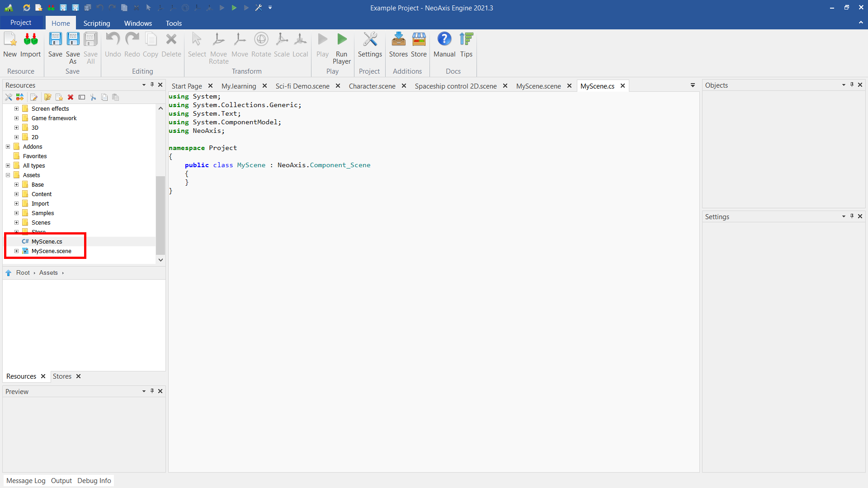Toggle auto-hide pin on Resources panel

coord(152,84)
